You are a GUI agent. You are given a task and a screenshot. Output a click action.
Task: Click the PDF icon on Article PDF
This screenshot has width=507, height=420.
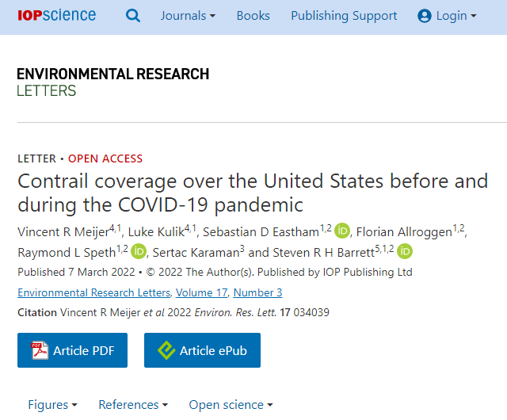click(x=40, y=350)
